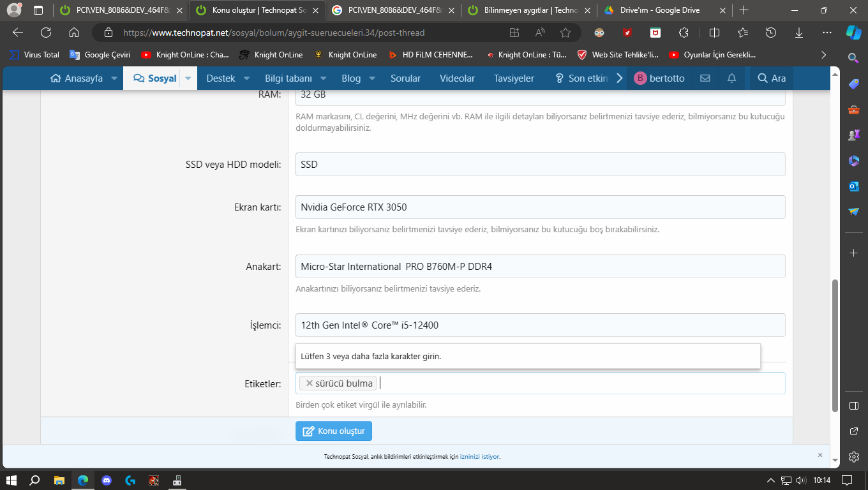Click the Anakart input field
868x490 pixels.
[540, 267]
